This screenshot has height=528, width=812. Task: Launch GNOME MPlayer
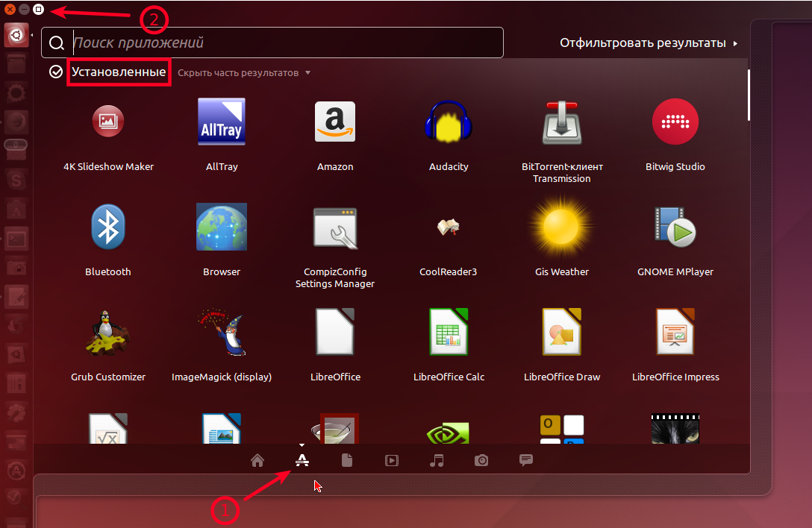coord(675,227)
